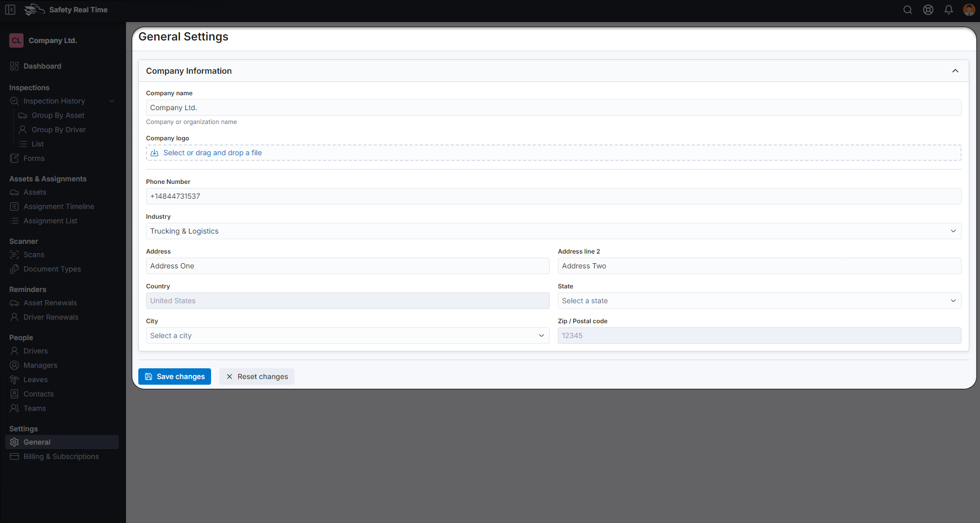The image size is (980, 523).
Task: Select the Company Ltd. workspace badge
Action: click(x=16, y=40)
